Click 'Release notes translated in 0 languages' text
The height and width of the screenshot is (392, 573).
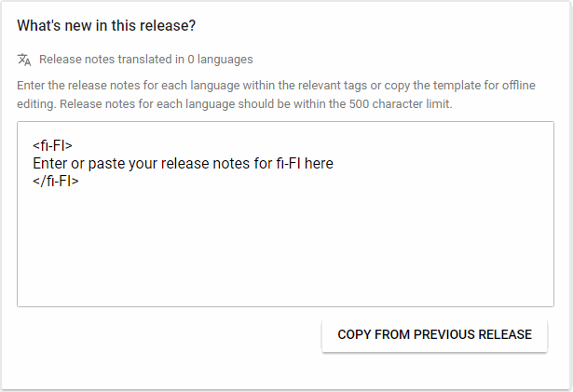click(x=145, y=60)
